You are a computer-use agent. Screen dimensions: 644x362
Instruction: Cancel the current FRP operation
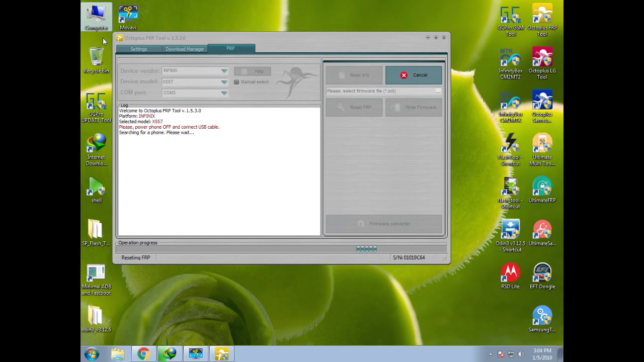(414, 75)
